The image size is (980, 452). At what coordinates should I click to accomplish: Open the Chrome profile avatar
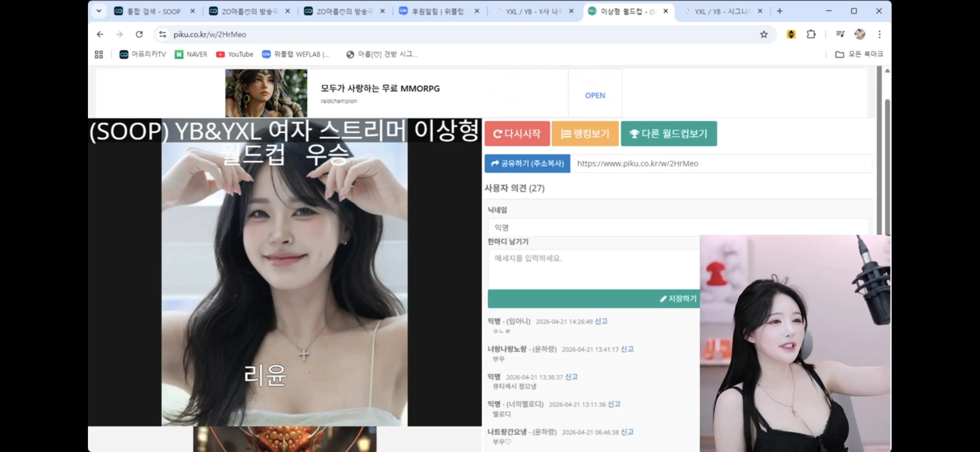click(860, 34)
